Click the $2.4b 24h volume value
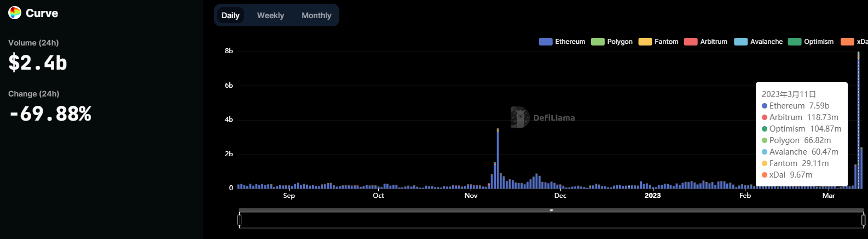868x239 pixels. (38, 63)
